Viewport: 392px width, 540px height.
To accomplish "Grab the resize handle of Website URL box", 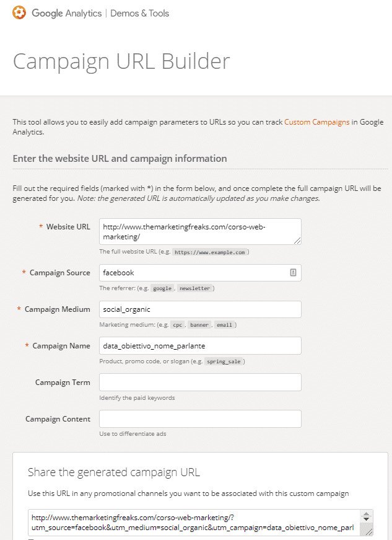I will click(x=297, y=241).
